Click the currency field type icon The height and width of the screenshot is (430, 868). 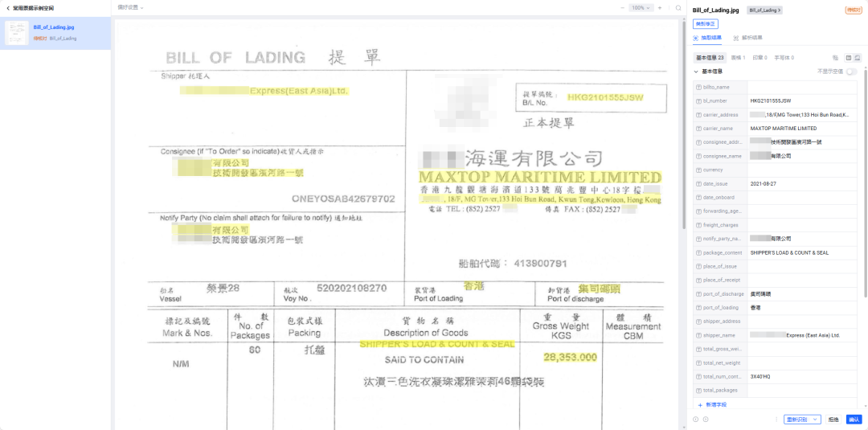click(x=698, y=170)
